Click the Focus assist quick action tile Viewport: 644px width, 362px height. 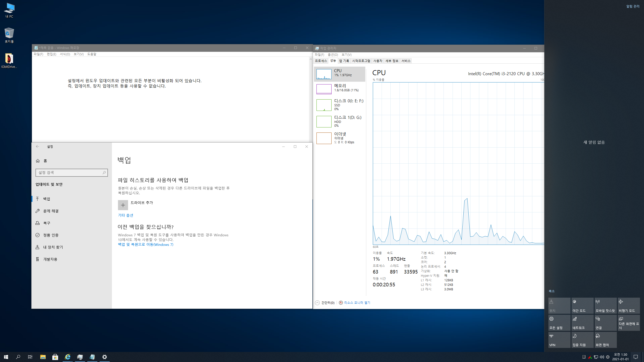pyautogui.click(x=582, y=340)
